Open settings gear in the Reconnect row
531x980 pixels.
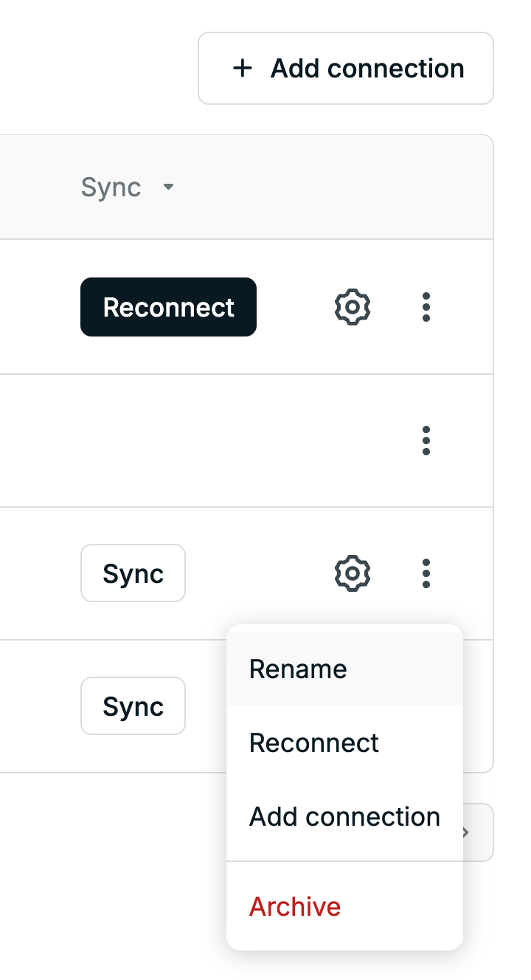[x=353, y=306]
